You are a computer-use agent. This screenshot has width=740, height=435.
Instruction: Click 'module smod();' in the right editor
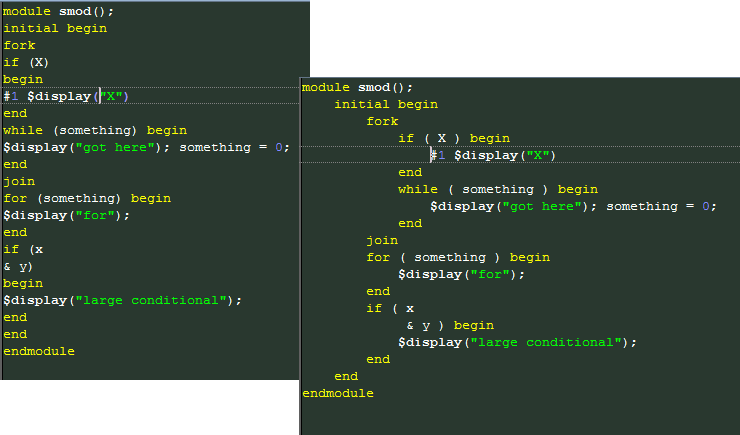tap(357, 88)
